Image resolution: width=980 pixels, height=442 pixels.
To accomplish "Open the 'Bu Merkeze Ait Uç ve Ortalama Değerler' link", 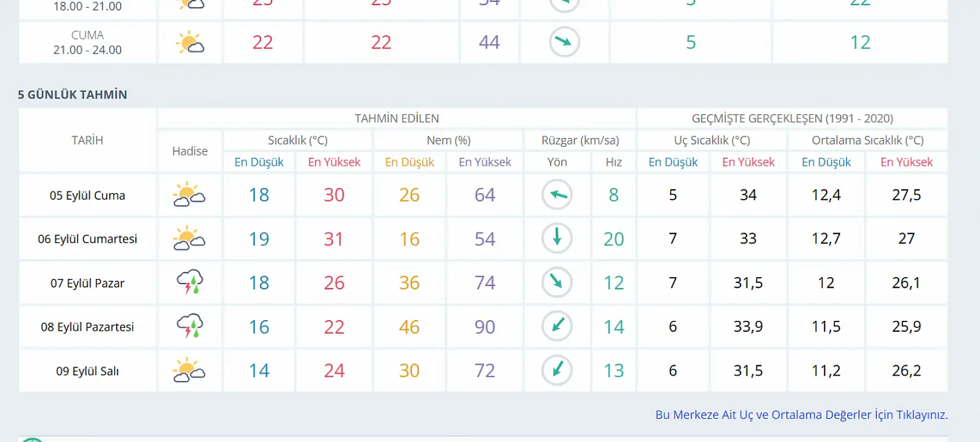I will (x=802, y=415).
